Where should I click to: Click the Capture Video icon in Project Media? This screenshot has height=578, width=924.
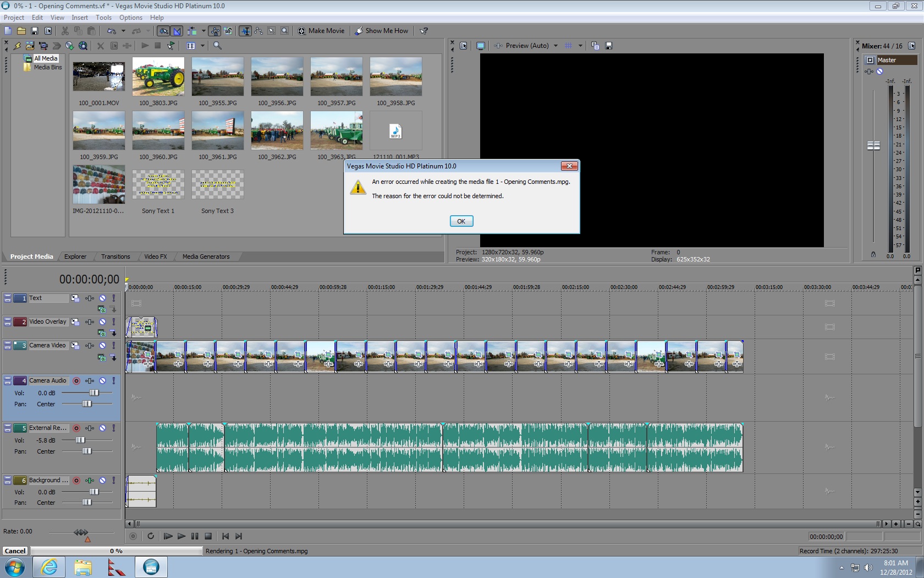[43, 46]
